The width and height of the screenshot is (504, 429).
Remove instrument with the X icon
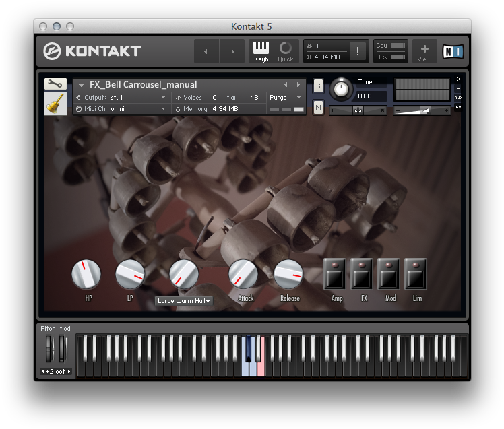pos(458,79)
